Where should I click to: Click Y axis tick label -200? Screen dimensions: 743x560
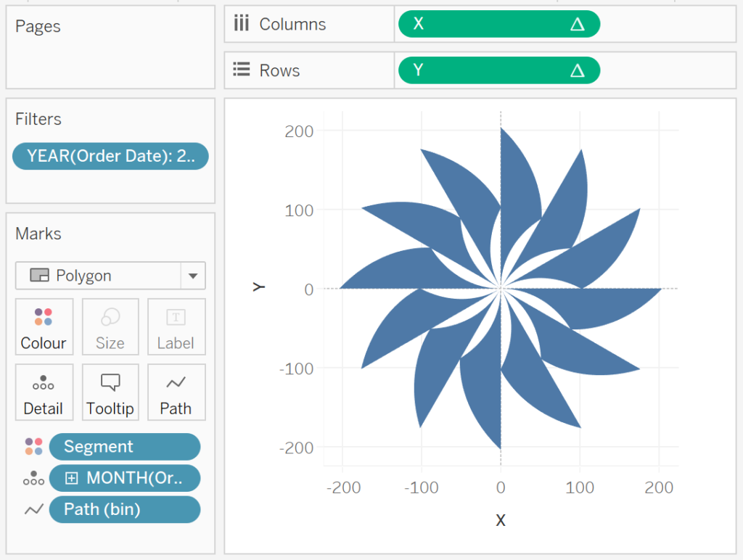pyautogui.click(x=296, y=448)
